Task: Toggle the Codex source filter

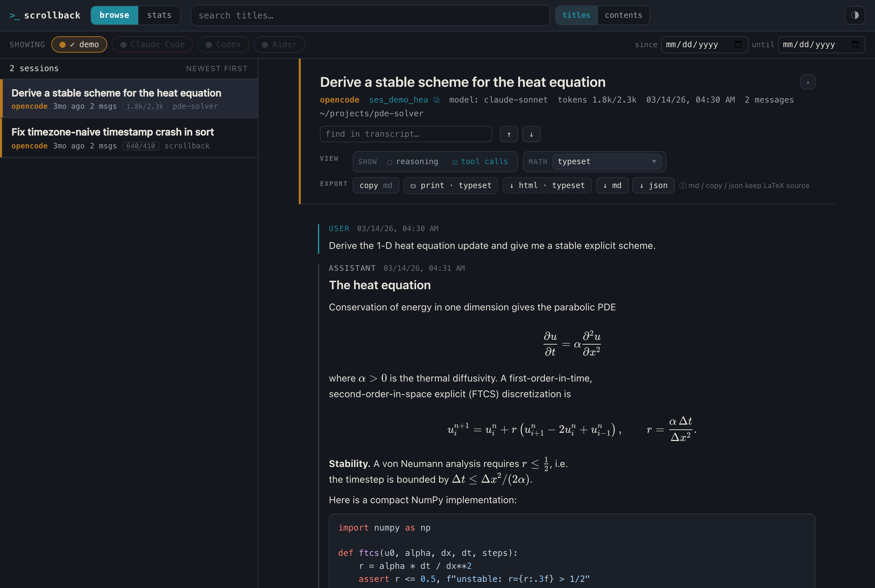Action: click(x=224, y=45)
